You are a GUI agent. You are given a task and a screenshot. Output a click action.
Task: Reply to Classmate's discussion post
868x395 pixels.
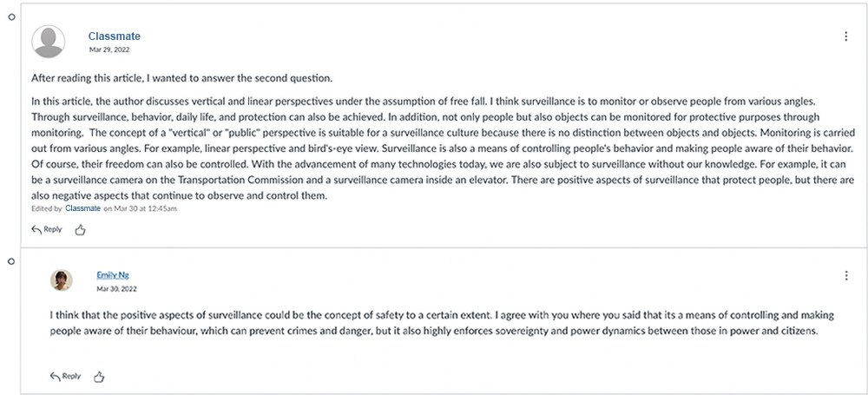(x=47, y=230)
